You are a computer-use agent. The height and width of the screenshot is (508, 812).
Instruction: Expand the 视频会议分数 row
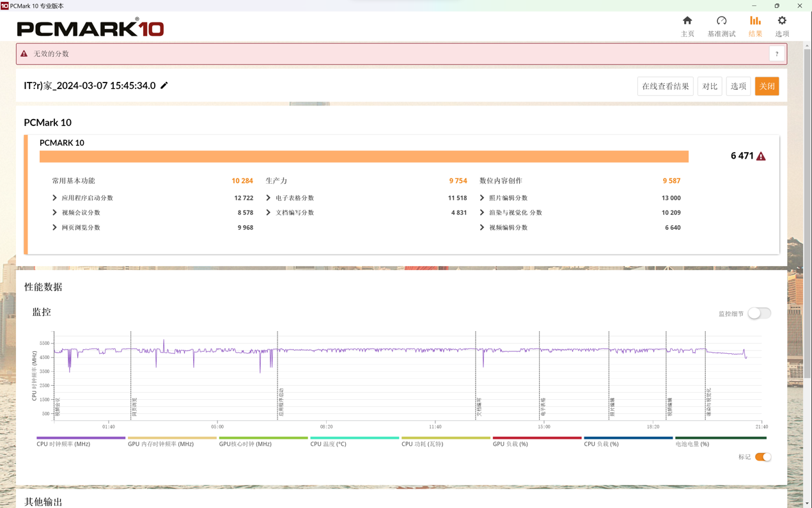point(55,213)
